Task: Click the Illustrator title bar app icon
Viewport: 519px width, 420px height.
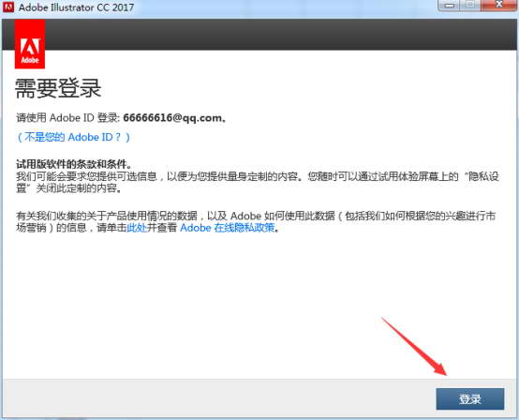Action: pos(8,7)
